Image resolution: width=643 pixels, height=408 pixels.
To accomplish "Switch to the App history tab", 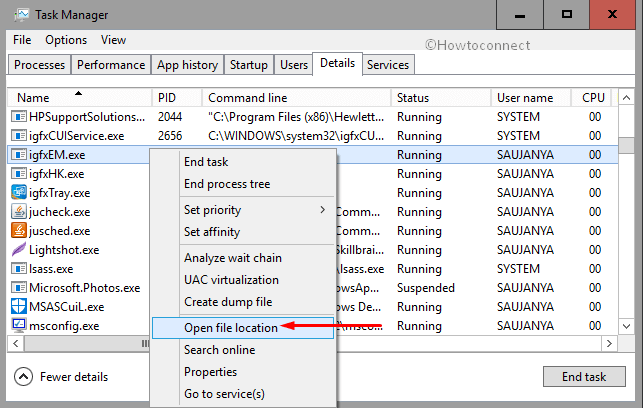I will [187, 65].
